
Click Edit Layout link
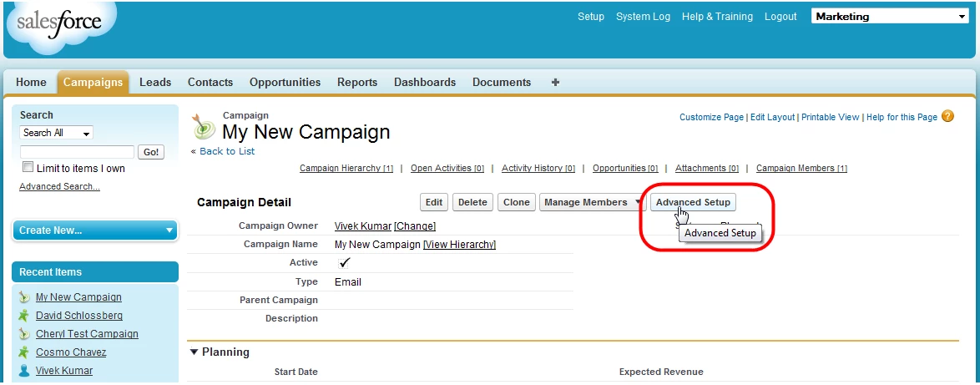coord(772,117)
